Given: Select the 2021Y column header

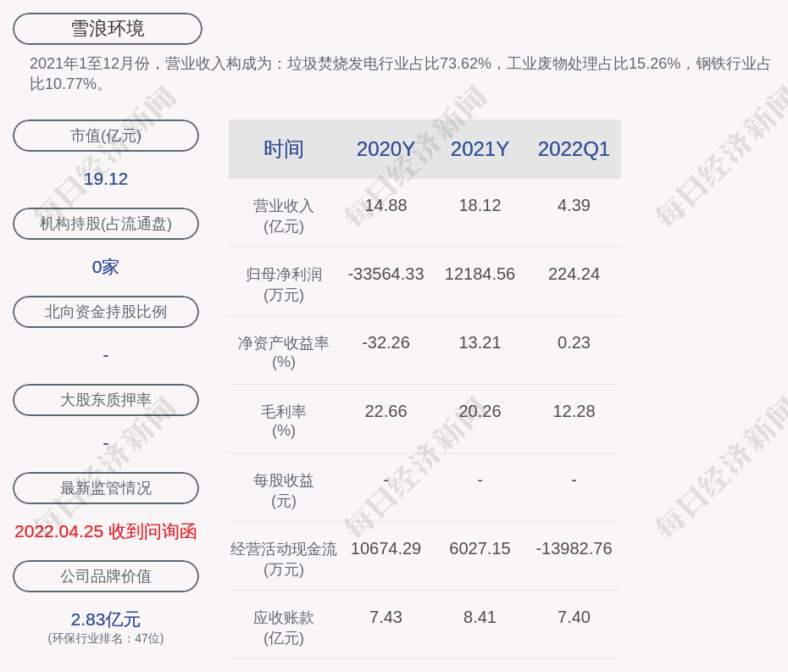Looking at the screenshot, I should pos(480,149).
